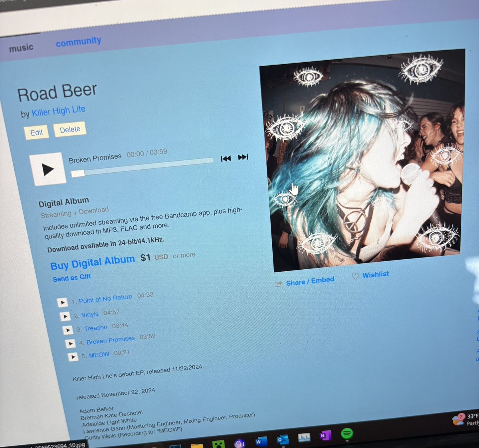Viewport: 479px width, 448px height.
Task: Click the Wishlist heart icon
Action: [355, 276]
